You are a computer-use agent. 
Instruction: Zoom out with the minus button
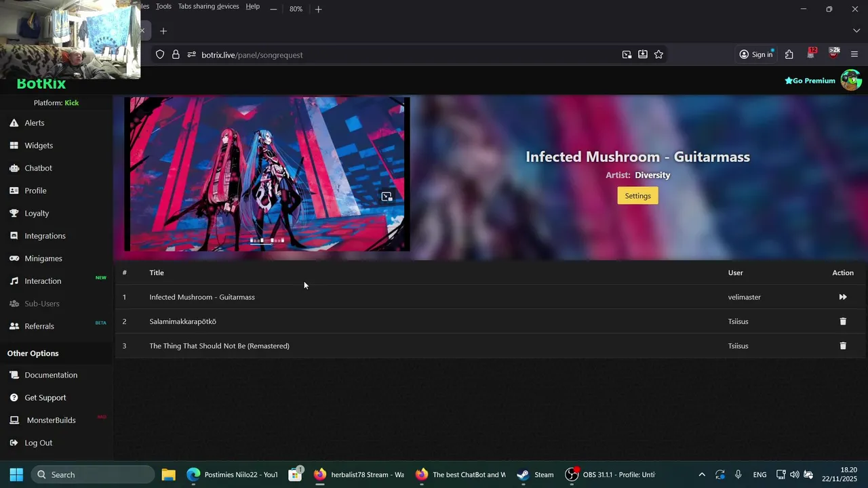pyautogui.click(x=273, y=9)
